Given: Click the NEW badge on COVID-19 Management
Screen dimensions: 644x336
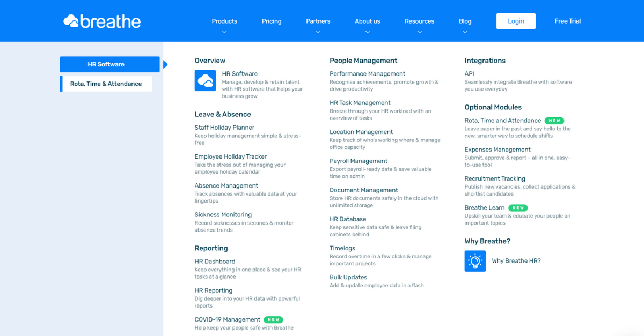Looking at the screenshot, I should [273, 319].
